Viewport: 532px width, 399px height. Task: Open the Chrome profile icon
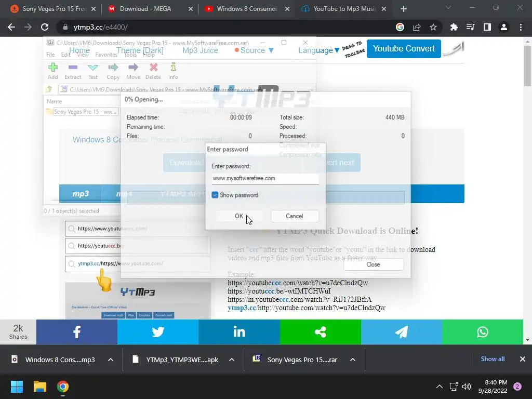(504, 27)
